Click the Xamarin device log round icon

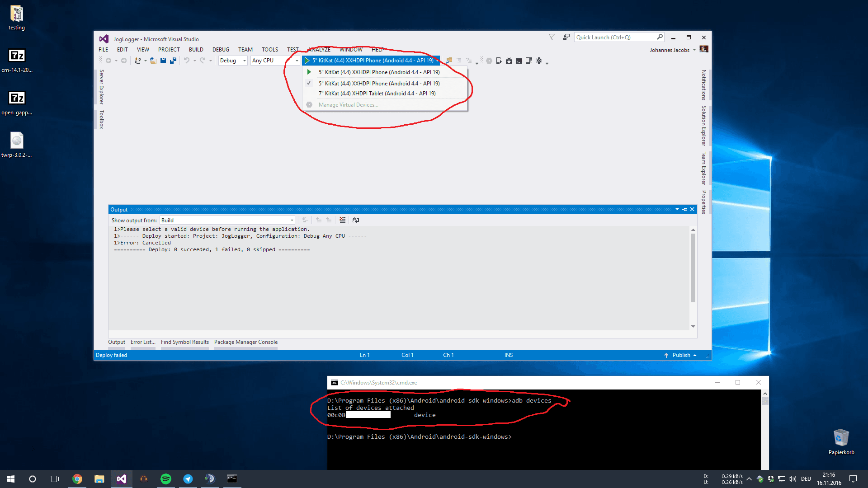click(x=539, y=61)
